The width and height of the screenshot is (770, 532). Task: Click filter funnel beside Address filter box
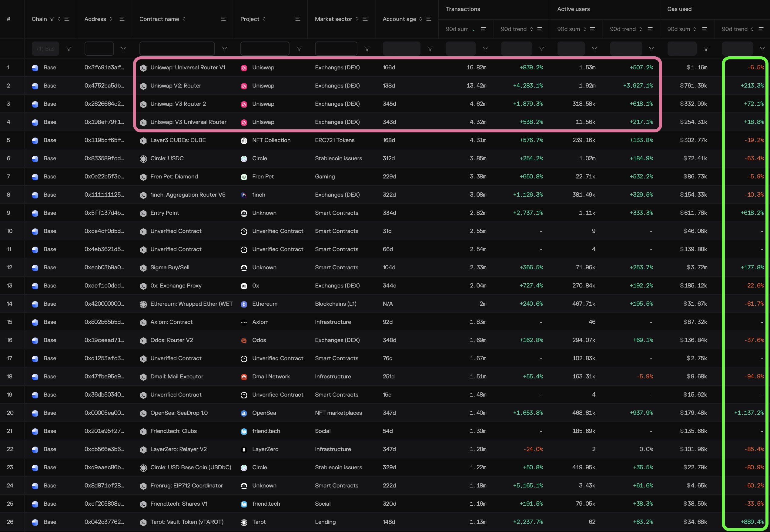pos(123,49)
